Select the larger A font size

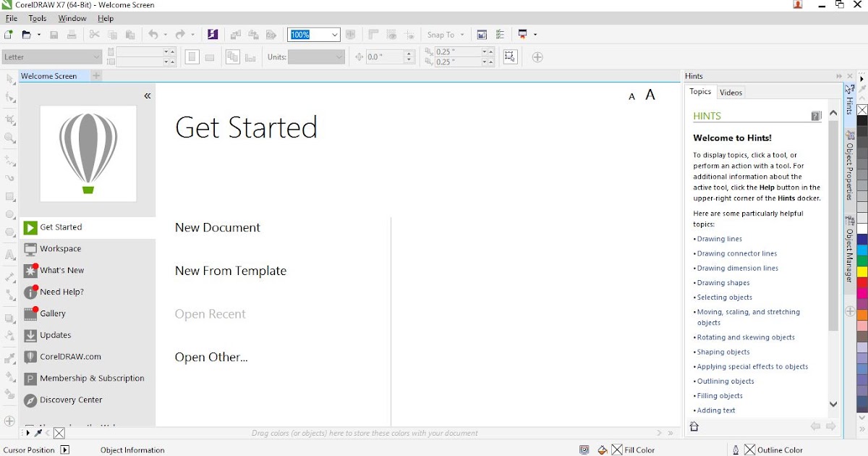650,94
